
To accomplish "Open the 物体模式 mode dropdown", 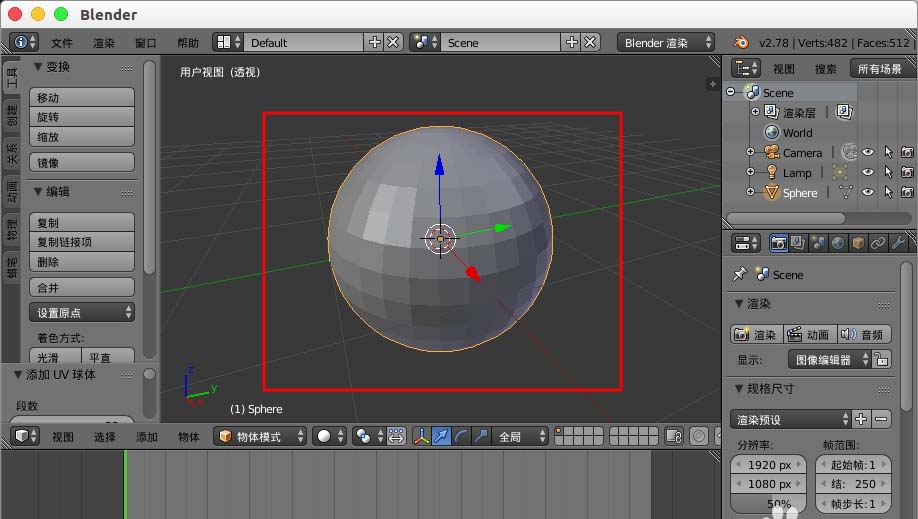I will pos(260,436).
